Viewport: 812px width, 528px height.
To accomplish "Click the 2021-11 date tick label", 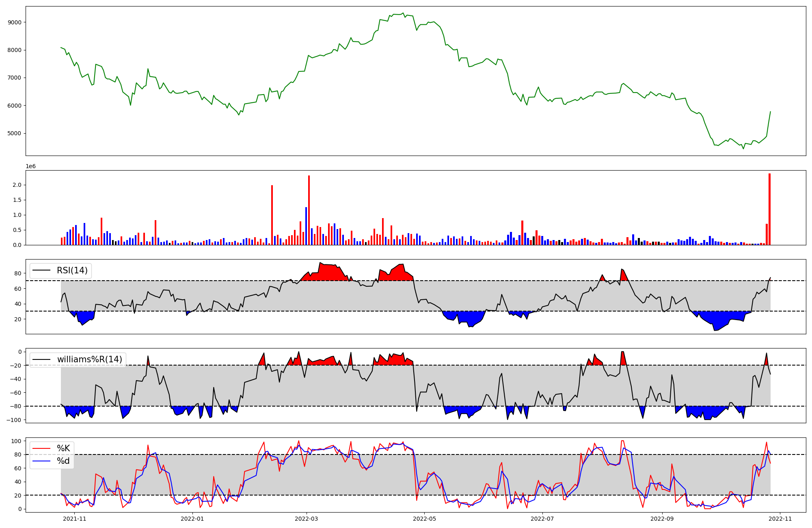I will click(75, 519).
